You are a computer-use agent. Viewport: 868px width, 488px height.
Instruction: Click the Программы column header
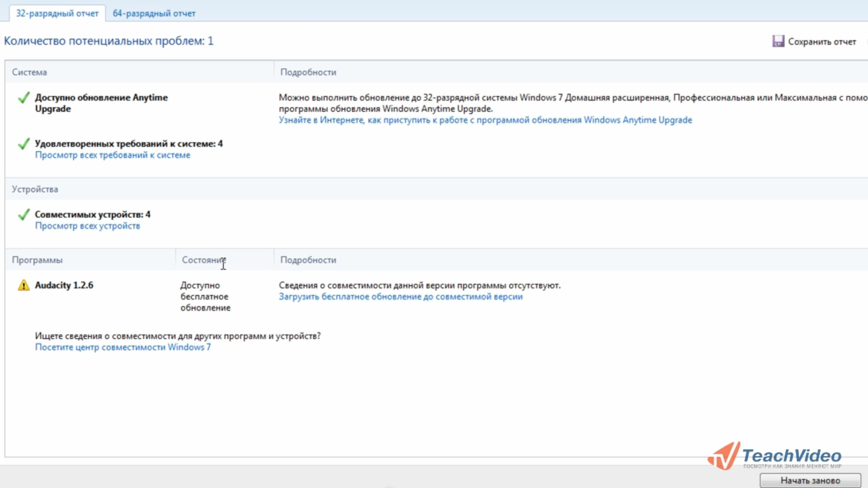click(37, 260)
